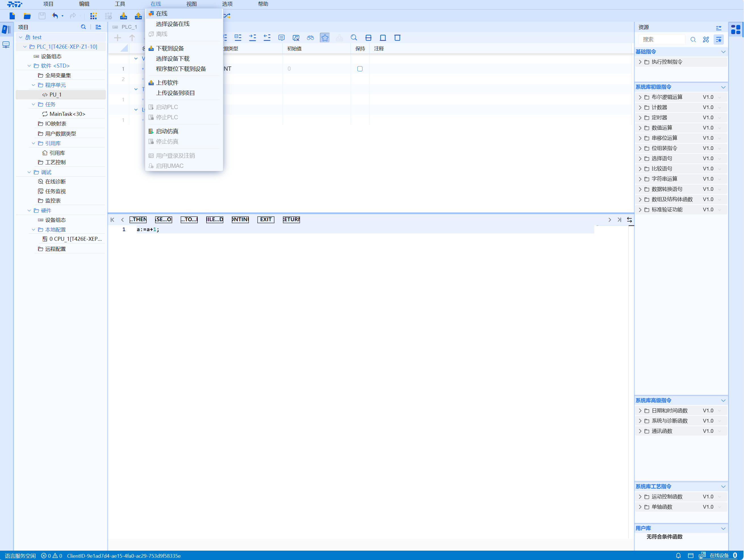Select 下载到设备 from the online menu

[170, 48]
